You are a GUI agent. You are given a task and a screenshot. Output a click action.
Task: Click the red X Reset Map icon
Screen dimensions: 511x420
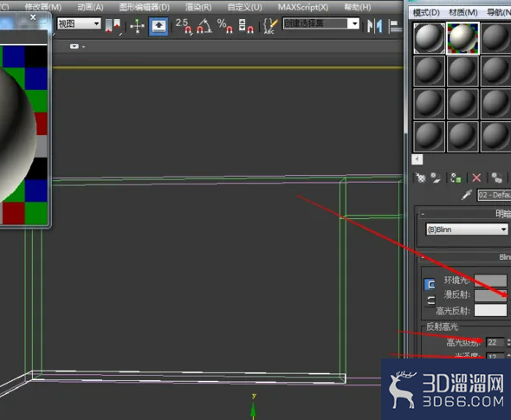point(476,178)
